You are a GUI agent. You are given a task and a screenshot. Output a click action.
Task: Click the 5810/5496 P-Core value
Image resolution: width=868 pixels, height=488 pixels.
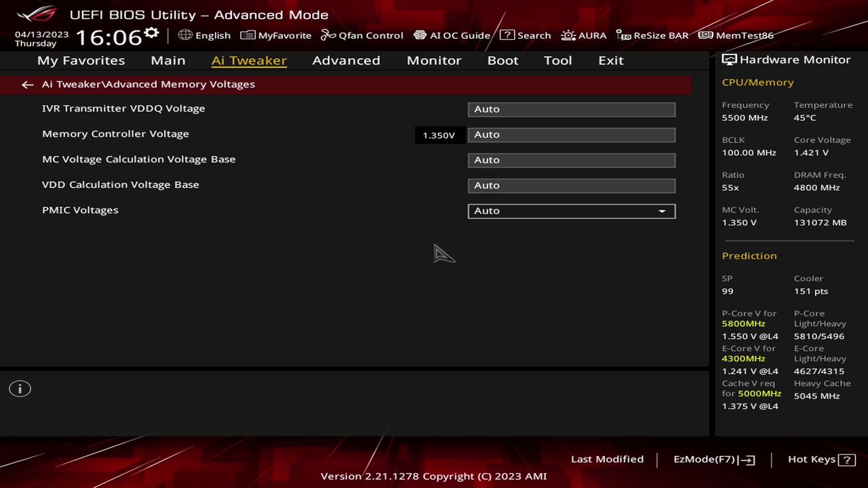click(819, 337)
